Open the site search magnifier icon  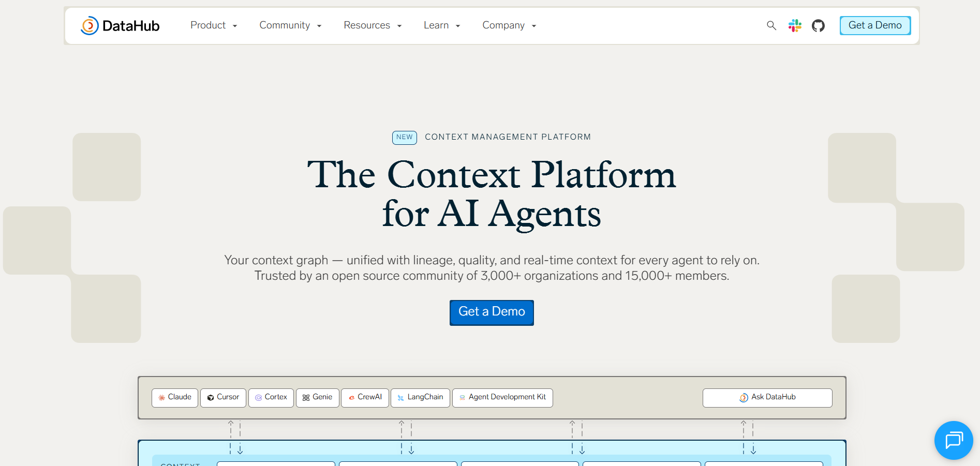point(771,25)
